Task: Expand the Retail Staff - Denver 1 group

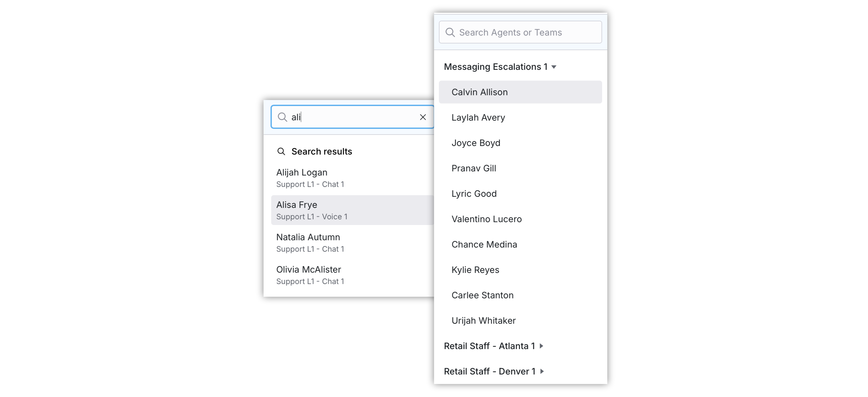Action: click(542, 371)
